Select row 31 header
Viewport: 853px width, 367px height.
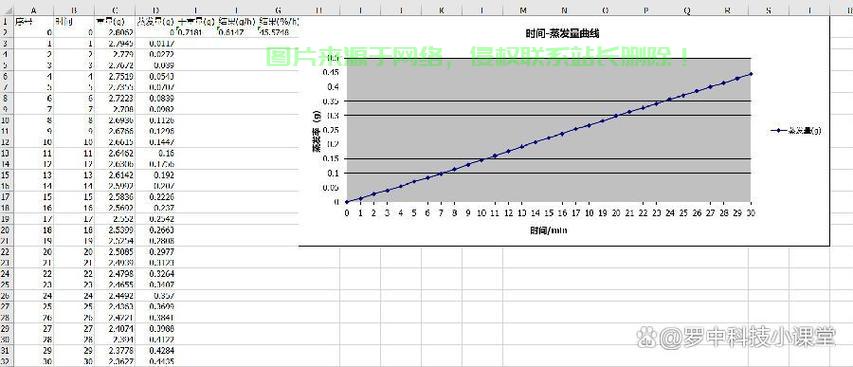click(6, 351)
